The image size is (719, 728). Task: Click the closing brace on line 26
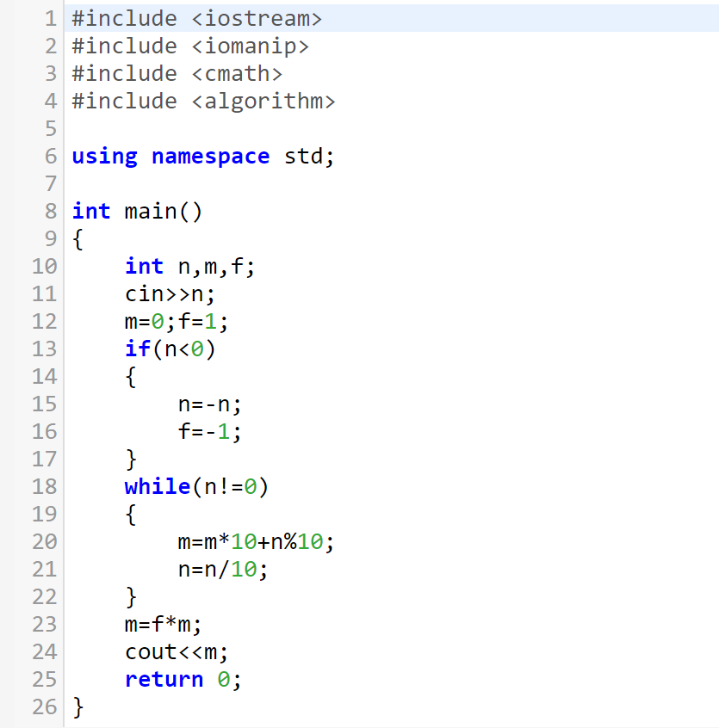(78, 707)
